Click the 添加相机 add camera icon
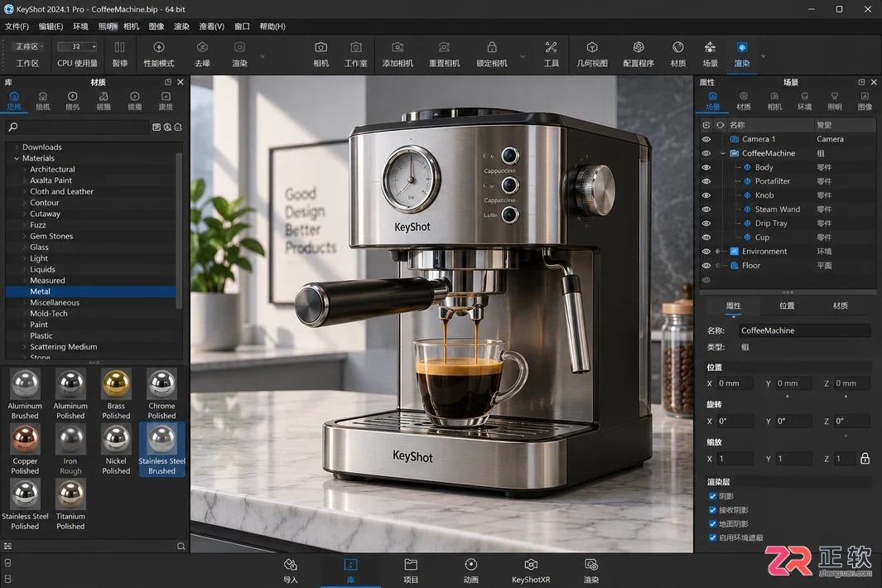 point(398,47)
